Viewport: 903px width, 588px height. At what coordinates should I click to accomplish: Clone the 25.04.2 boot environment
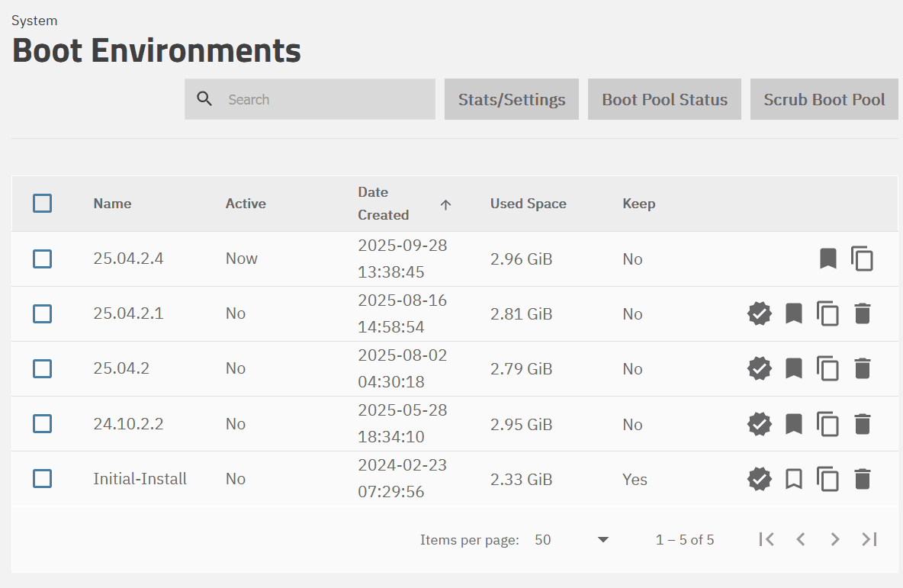point(827,368)
